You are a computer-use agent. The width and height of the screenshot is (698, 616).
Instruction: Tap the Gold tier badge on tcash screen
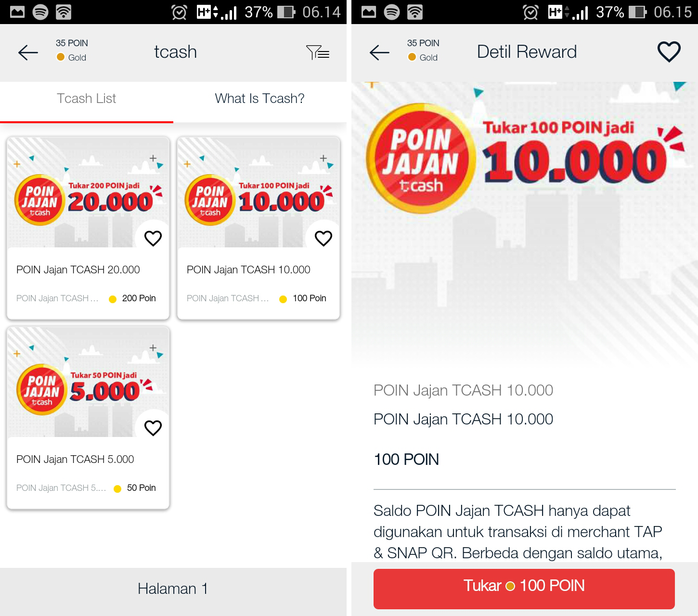[71, 57]
